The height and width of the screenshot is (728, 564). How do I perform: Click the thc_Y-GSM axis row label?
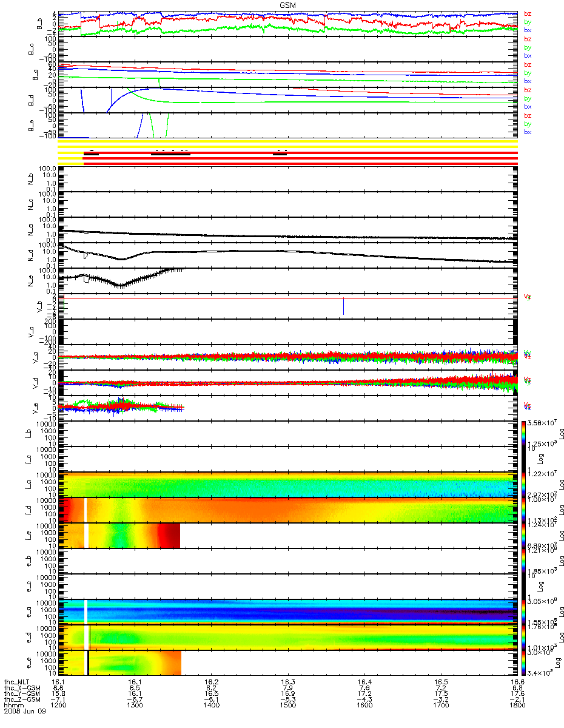coord(22,693)
